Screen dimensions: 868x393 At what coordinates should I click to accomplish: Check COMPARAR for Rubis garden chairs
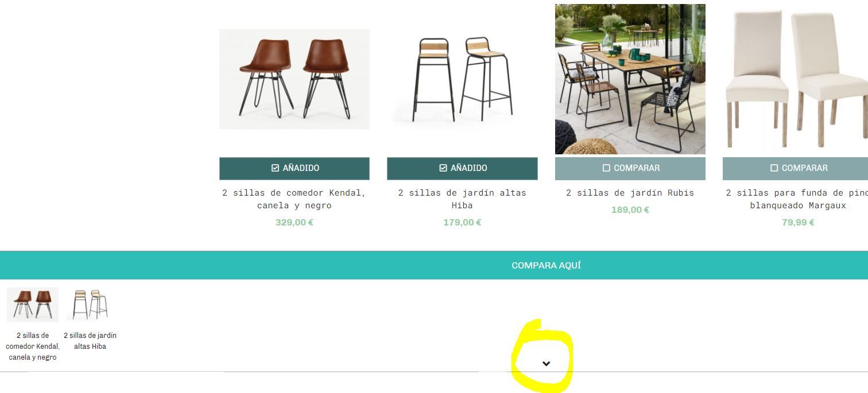pos(630,168)
